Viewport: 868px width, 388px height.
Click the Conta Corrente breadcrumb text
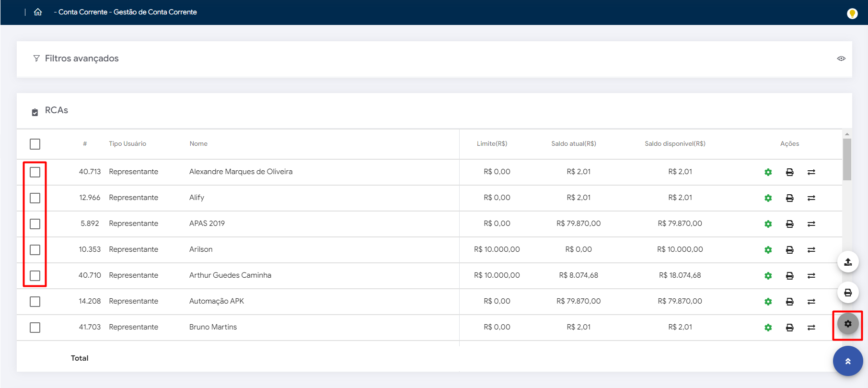[x=82, y=12]
